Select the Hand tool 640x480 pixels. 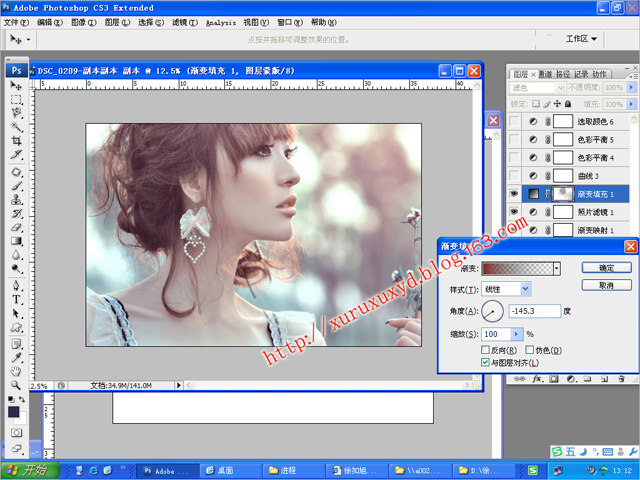pos(16,371)
